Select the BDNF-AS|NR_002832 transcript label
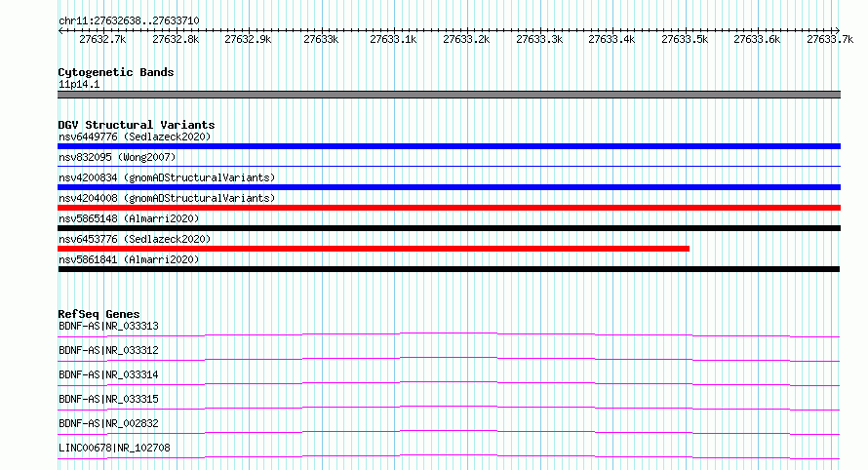The width and height of the screenshot is (868, 470). coord(108,423)
